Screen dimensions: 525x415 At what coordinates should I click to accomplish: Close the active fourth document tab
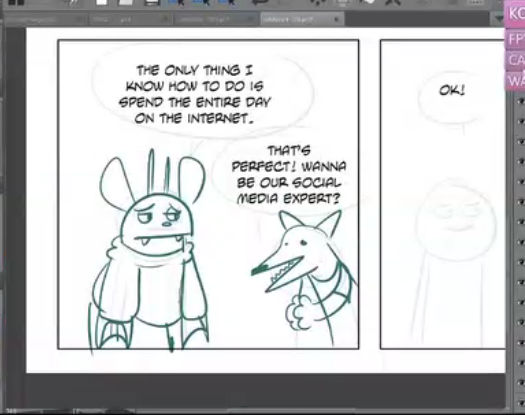pyautogui.click(x=337, y=19)
